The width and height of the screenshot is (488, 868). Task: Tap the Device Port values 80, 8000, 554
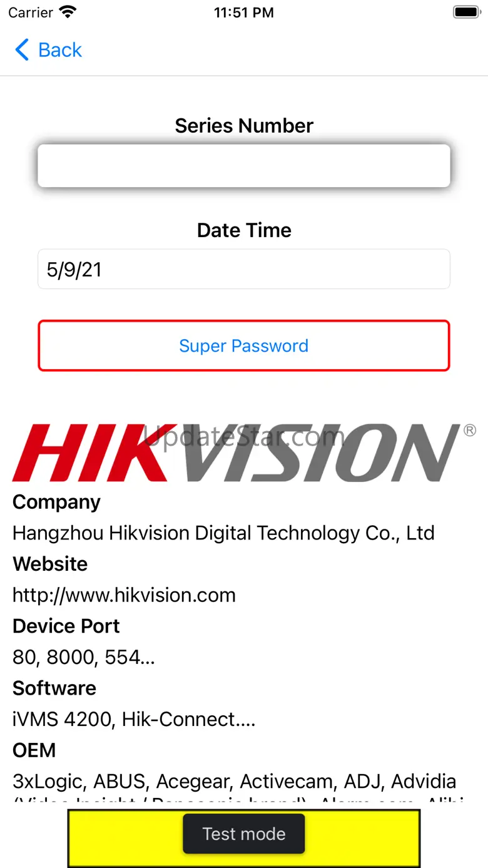[84, 657]
